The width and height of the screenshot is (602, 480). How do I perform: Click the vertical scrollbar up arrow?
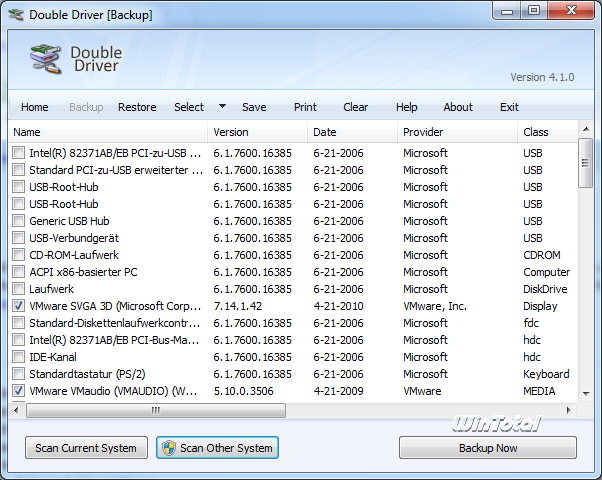[x=586, y=129]
